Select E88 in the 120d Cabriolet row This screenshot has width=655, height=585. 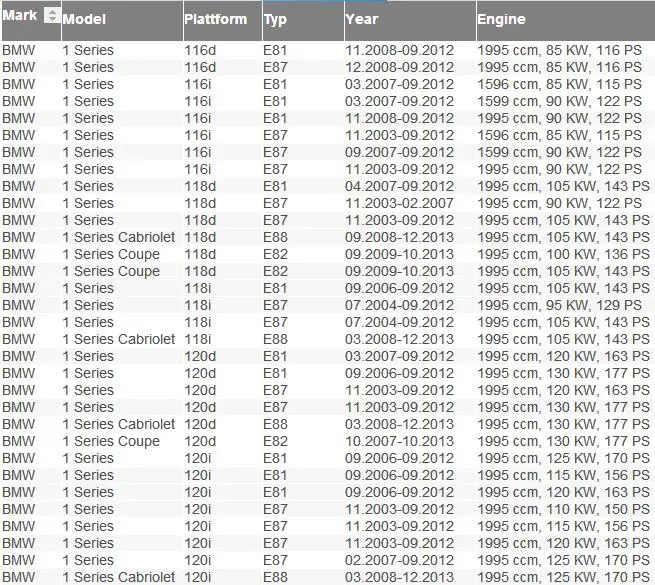[x=275, y=424]
